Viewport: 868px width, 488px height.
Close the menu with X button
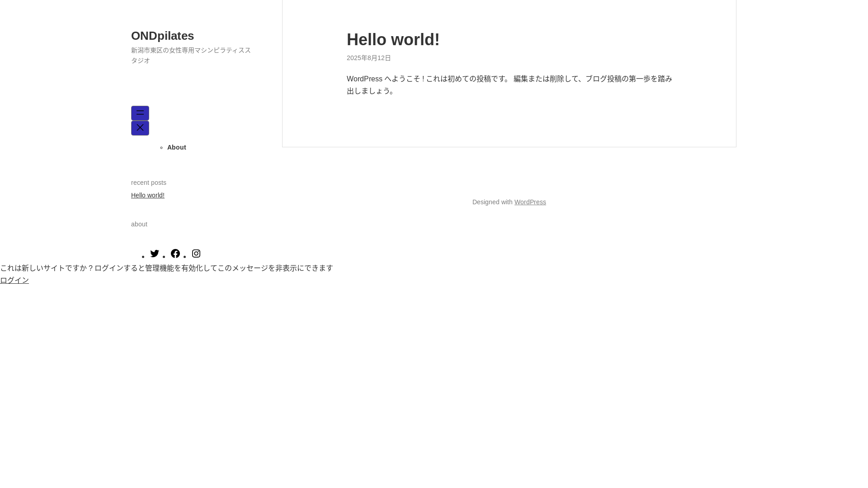(140, 128)
